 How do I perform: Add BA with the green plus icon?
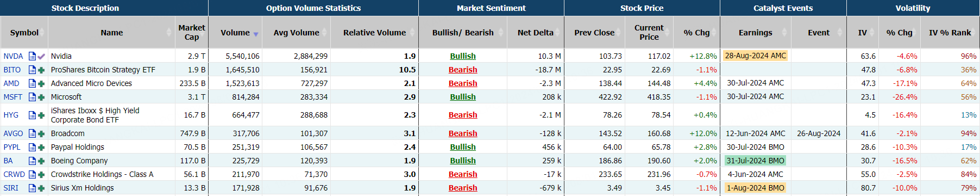click(x=41, y=161)
